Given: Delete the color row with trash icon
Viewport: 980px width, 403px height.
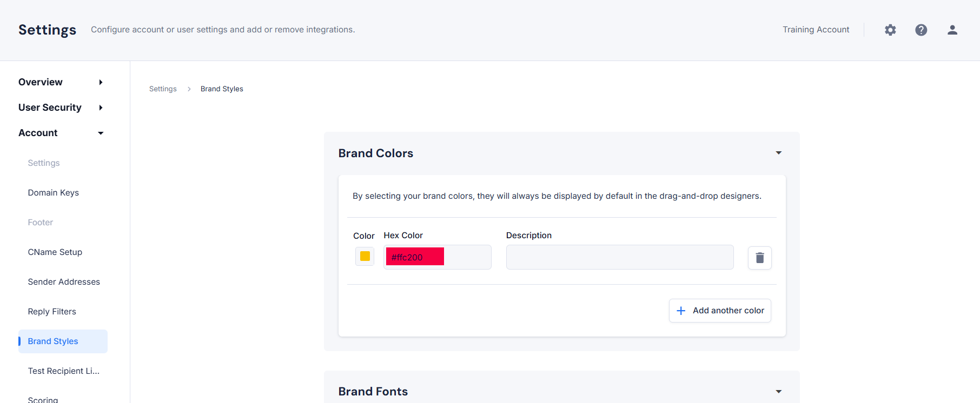Looking at the screenshot, I should (x=759, y=258).
